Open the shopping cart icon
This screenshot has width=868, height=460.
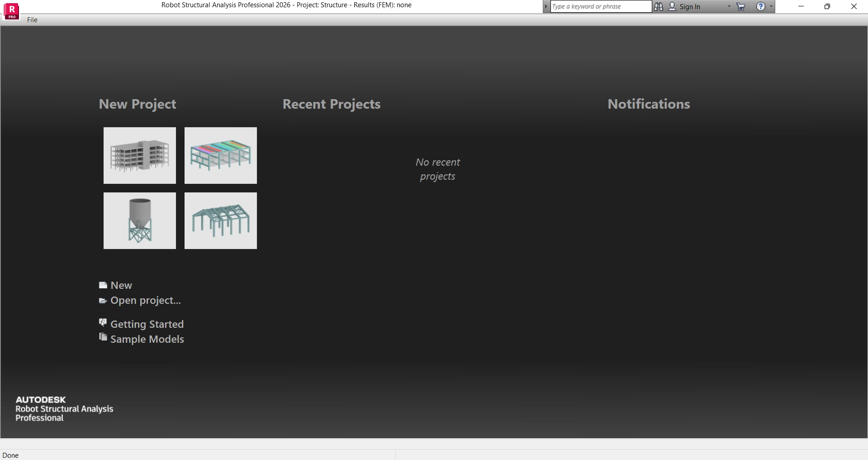click(741, 6)
